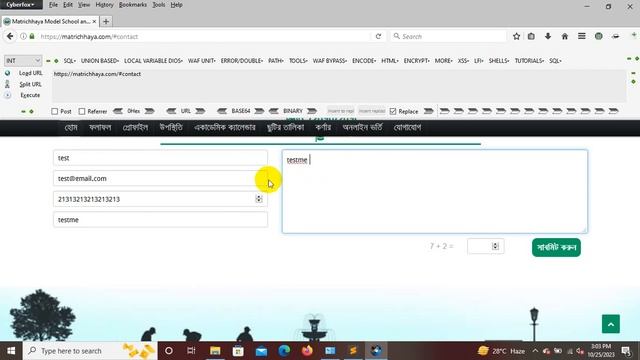Screen dimensions: 640x360
Task: Click the হোম navigation link
Action: click(x=71, y=127)
